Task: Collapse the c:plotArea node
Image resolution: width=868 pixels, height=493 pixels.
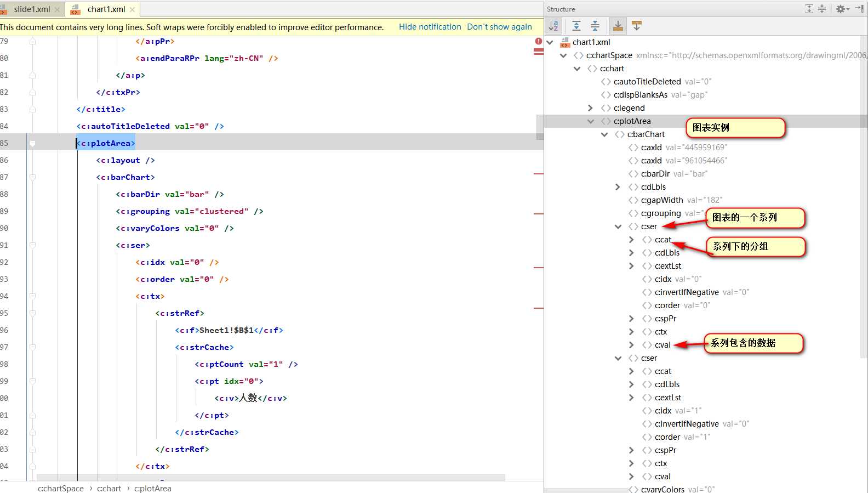Action: click(x=591, y=121)
